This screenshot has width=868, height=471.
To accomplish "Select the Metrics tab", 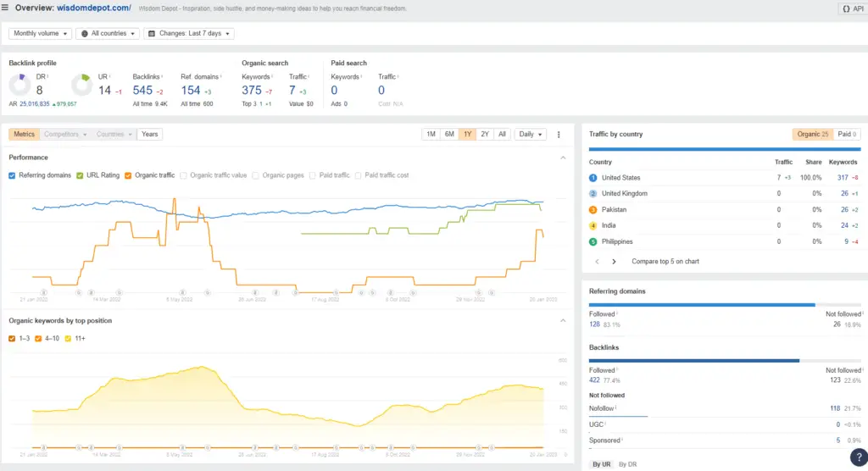I will click(x=24, y=135).
